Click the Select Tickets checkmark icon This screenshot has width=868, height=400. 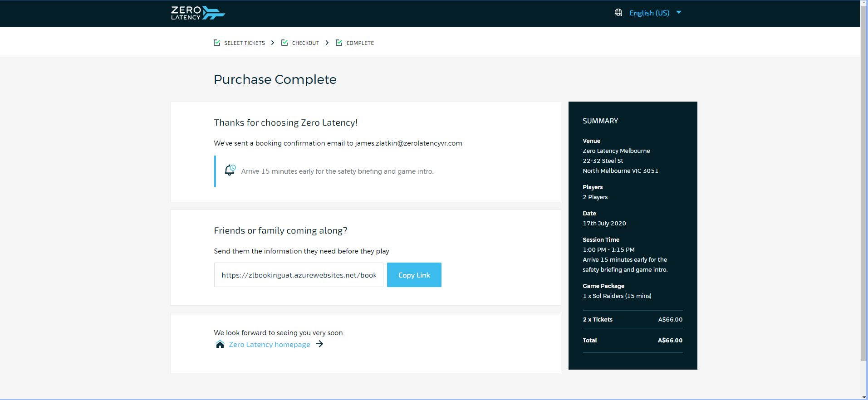click(217, 43)
